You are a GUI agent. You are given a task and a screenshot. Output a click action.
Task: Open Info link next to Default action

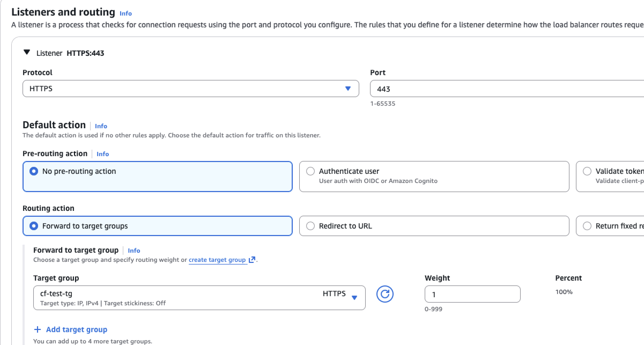(x=101, y=126)
